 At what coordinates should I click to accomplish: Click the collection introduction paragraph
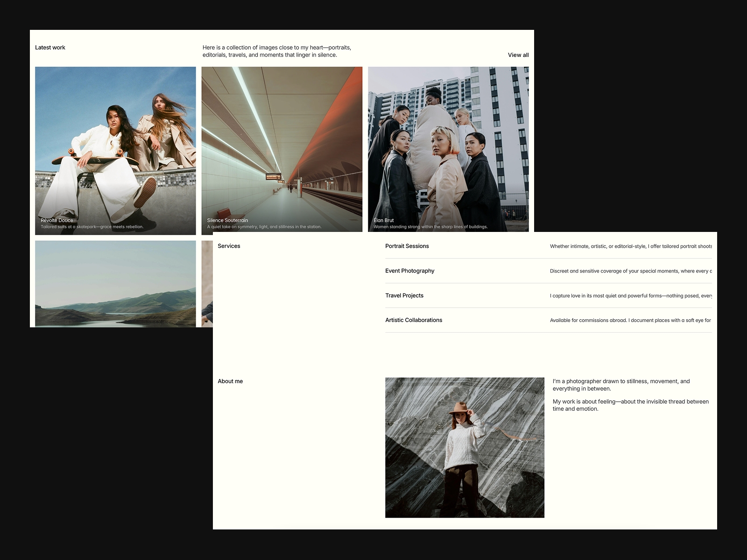[276, 51]
